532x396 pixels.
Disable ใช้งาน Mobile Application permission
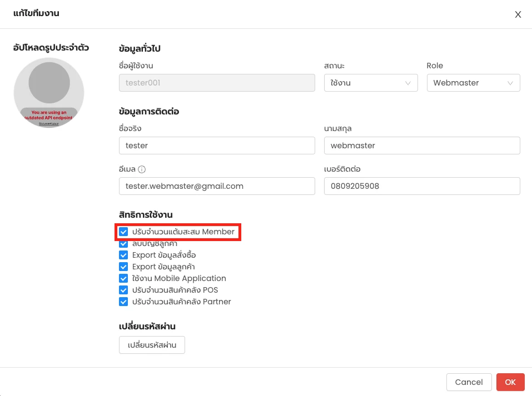(123, 278)
